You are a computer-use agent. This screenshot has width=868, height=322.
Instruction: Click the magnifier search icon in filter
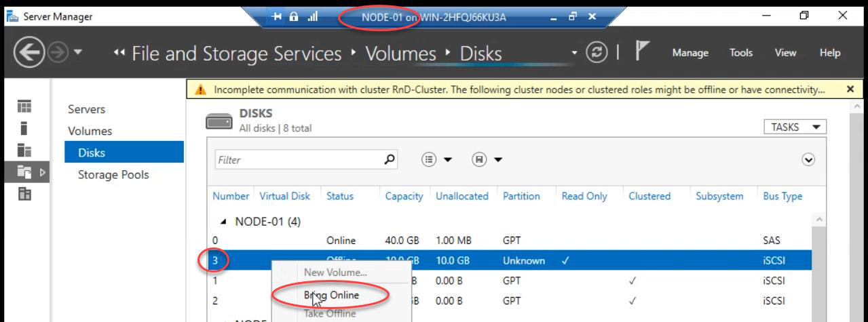coord(390,160)
